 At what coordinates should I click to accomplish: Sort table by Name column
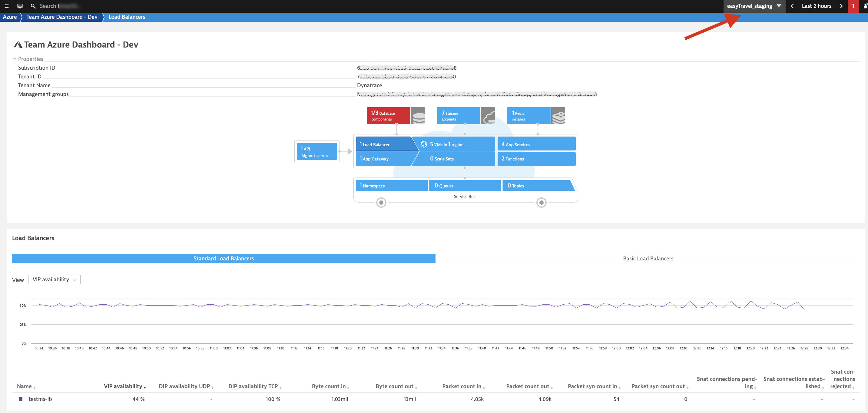[26, 386]
